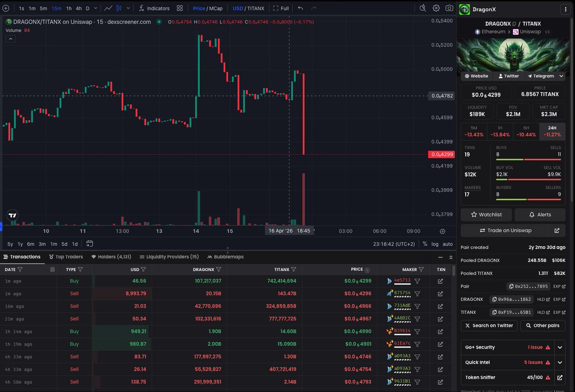Filter by maker B39614 funnel icon
Screen dimensions: 575x392
coord(417,332)
